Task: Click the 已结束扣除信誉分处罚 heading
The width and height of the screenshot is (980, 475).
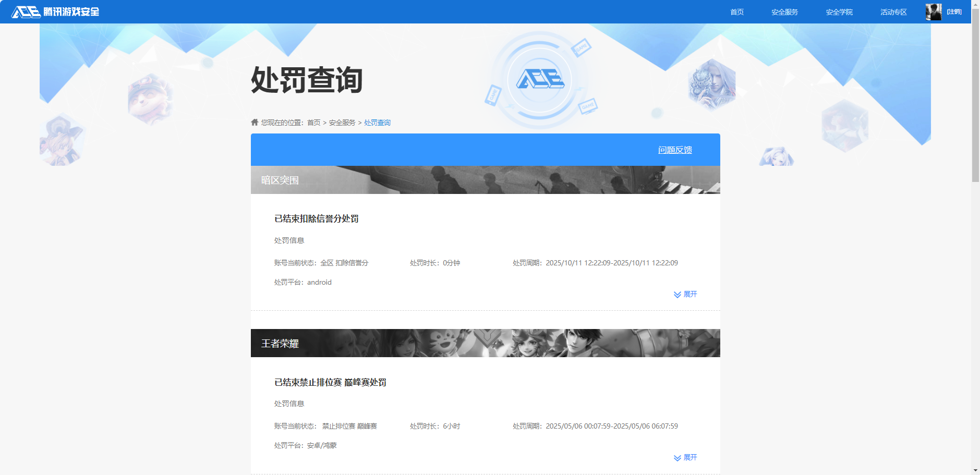Action: coord(317,218)
